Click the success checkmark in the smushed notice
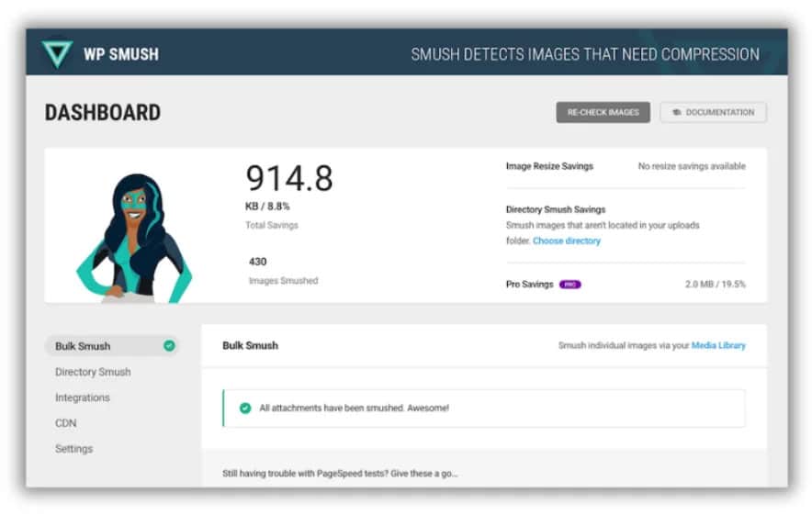 [x=245, y=408]
